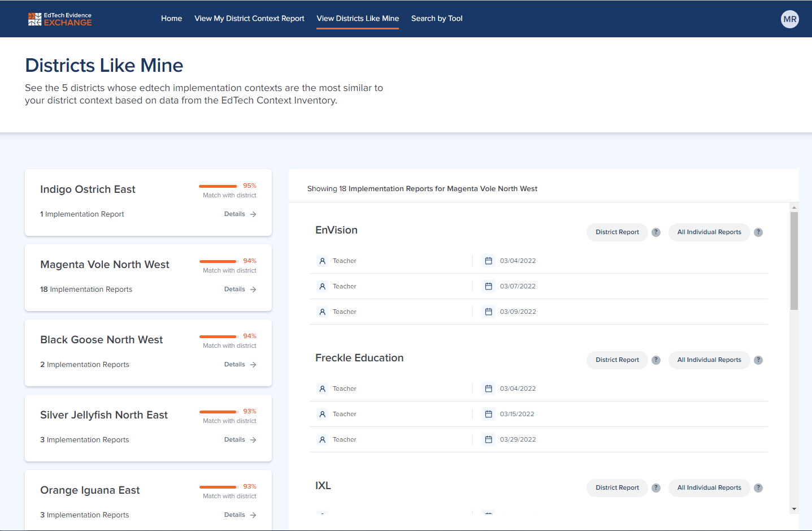Click '18 Implementation Reports' text
Image resolution: width=812 pixels, height=531 pixels.
click(x=86, y=290)
